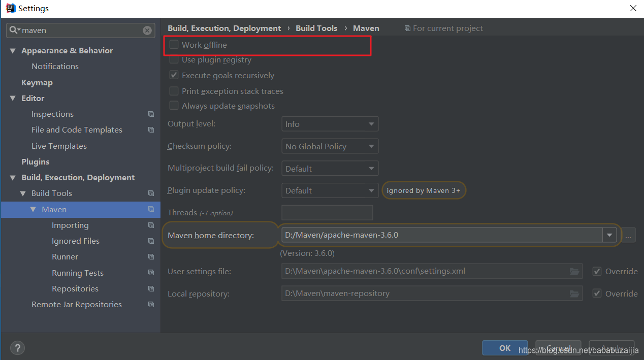Select Ignored Files under Maven

pyautogui.click(x=76, y=241)
